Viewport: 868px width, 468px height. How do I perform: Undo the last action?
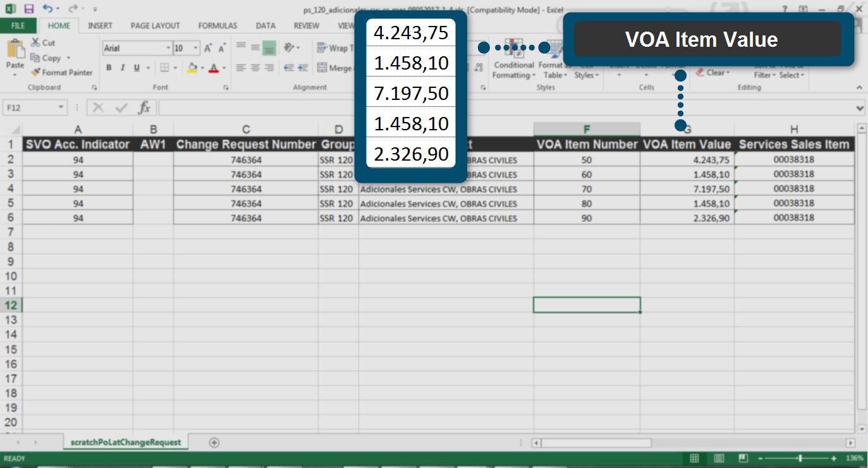[x=47, y=9]
